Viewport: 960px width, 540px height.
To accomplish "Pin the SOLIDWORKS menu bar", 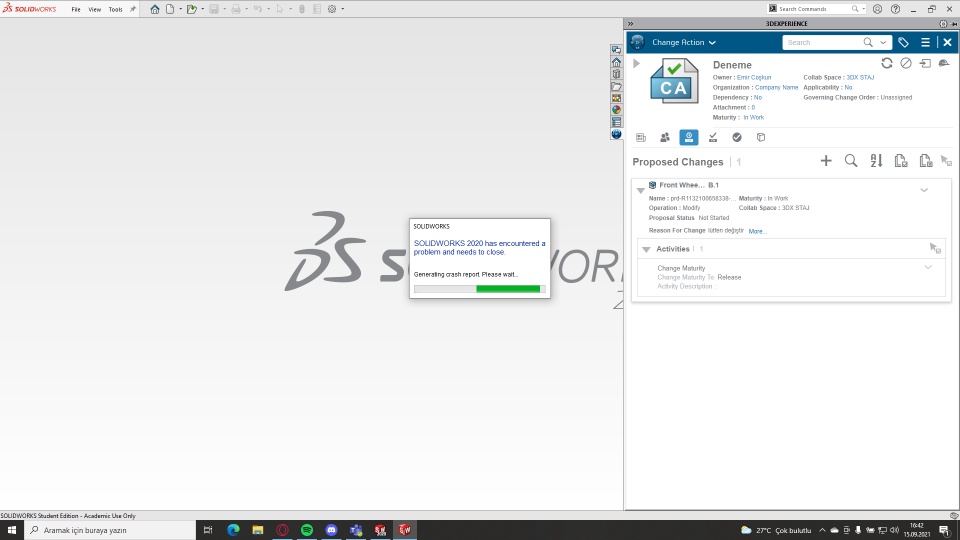I will click(133, 9).
